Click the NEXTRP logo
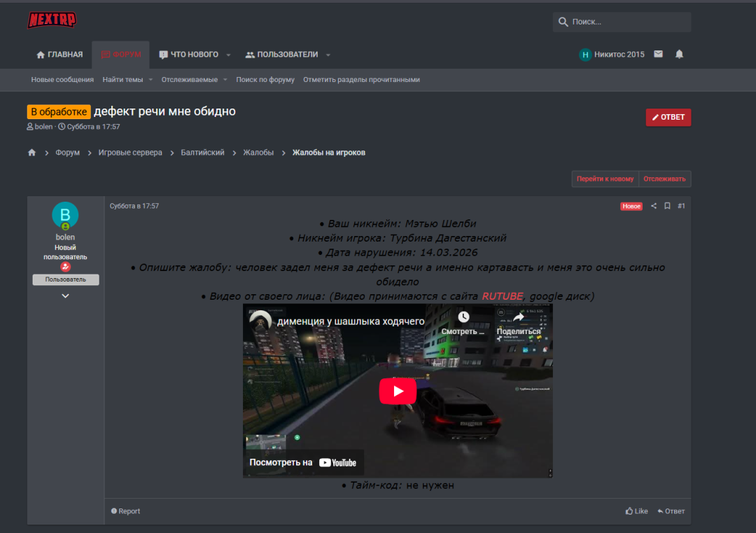Image resolution: width=756 pixels, height=533 pixels. tap(52, 20)
